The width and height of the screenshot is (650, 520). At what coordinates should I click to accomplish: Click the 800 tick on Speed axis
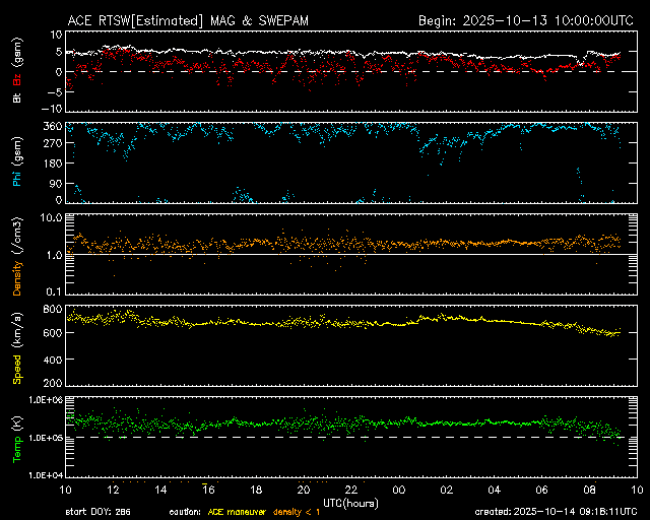pos(52,308)
